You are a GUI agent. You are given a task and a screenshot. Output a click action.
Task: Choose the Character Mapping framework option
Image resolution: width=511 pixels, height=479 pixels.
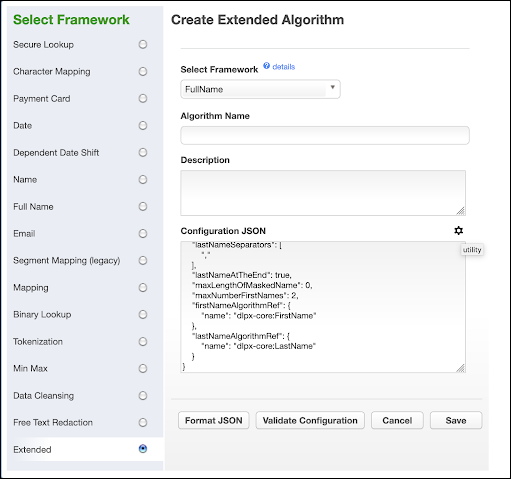(143, 71)
